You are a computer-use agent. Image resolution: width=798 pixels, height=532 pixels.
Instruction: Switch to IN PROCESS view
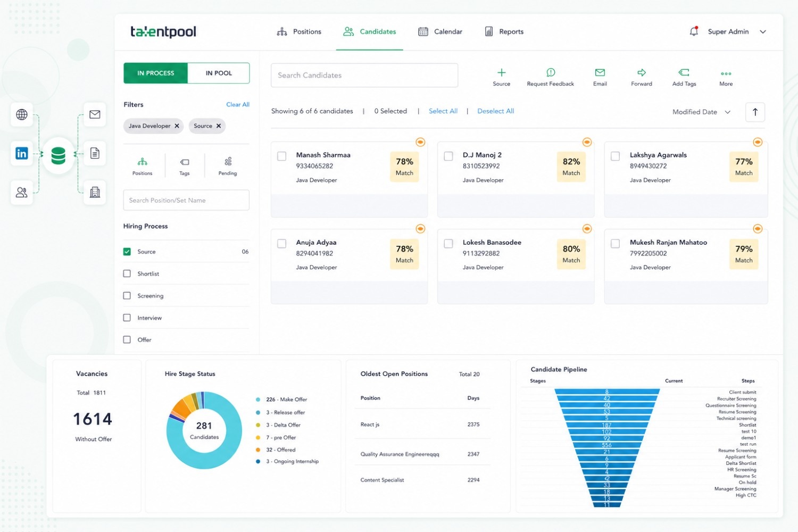156,73
